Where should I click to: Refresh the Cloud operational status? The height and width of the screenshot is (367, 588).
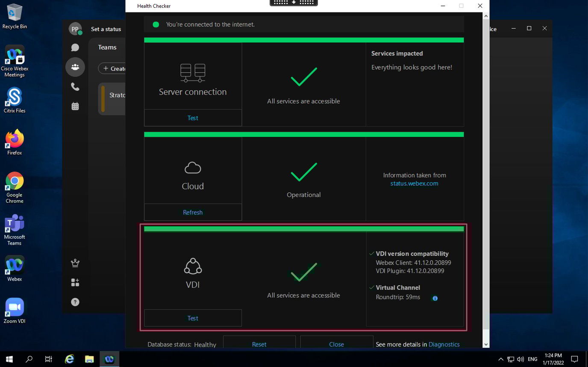(193, 212)
